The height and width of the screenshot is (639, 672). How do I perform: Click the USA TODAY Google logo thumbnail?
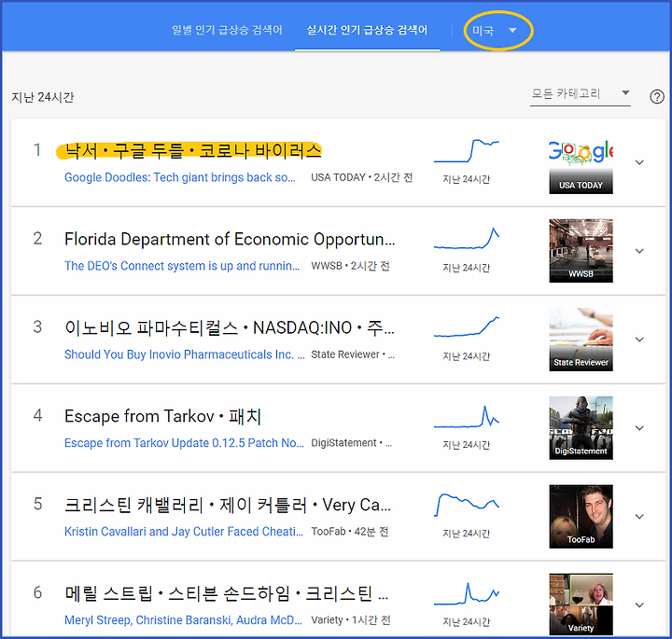pyautogui.click(x=581, y=162)
